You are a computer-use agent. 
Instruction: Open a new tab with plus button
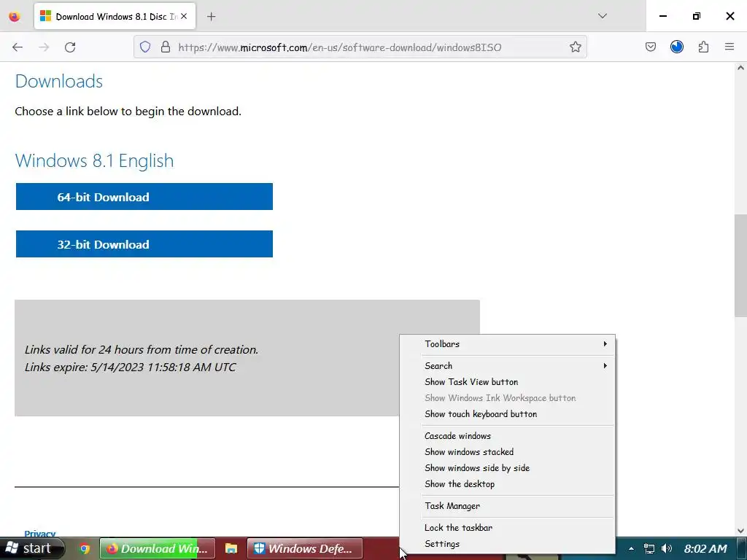(x=211, y=16)
